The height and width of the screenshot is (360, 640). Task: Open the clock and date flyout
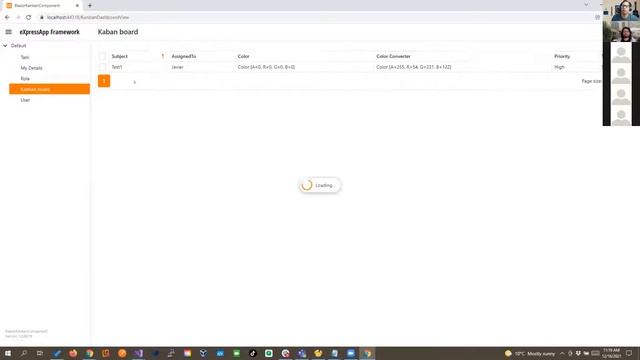[x=611, y=353]
